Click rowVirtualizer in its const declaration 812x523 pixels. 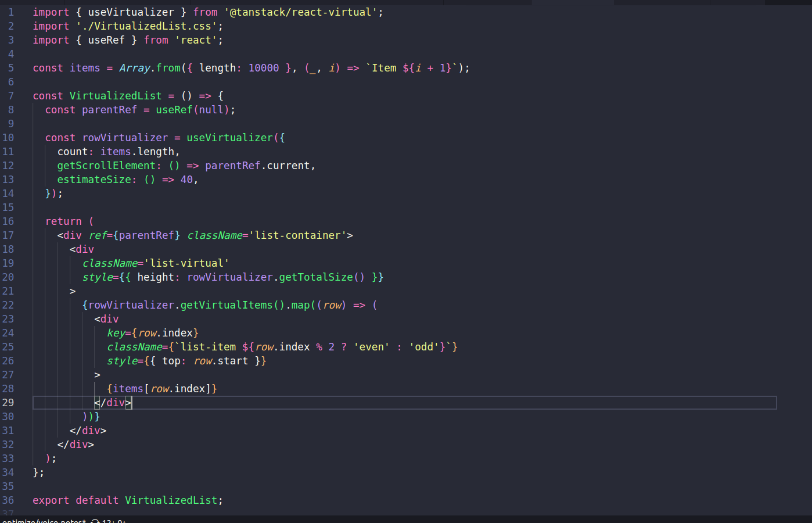tap(125, 138)
